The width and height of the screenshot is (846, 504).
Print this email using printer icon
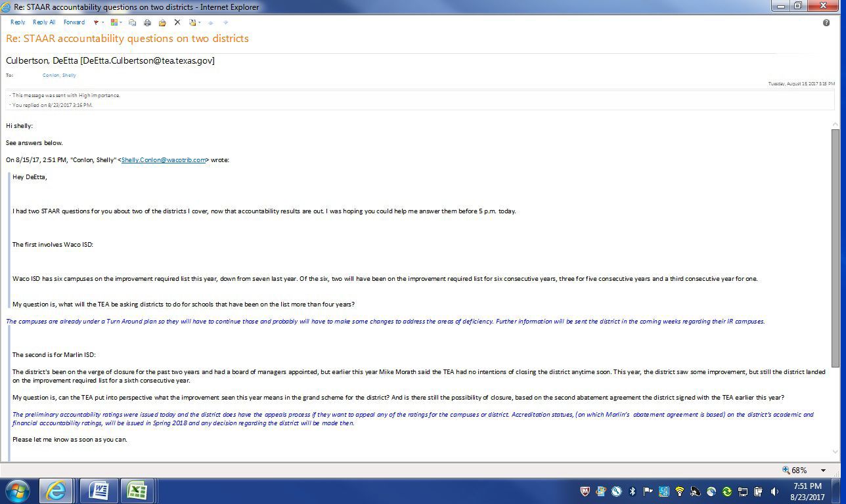147,22
